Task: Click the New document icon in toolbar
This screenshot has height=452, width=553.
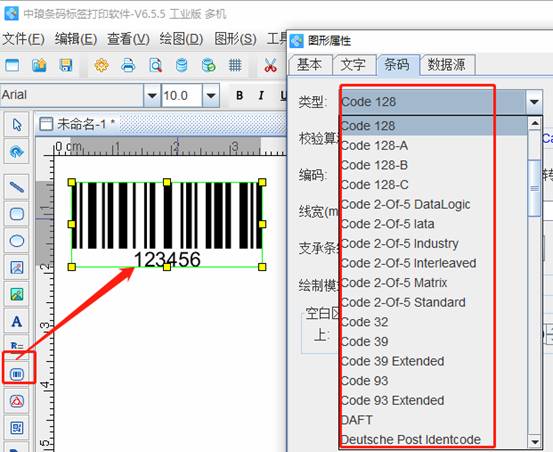Action: pos(12,66)
